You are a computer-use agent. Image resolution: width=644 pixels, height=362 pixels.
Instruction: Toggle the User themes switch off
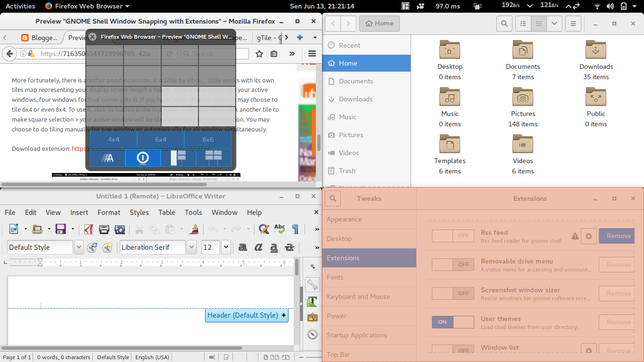[453, 322]
